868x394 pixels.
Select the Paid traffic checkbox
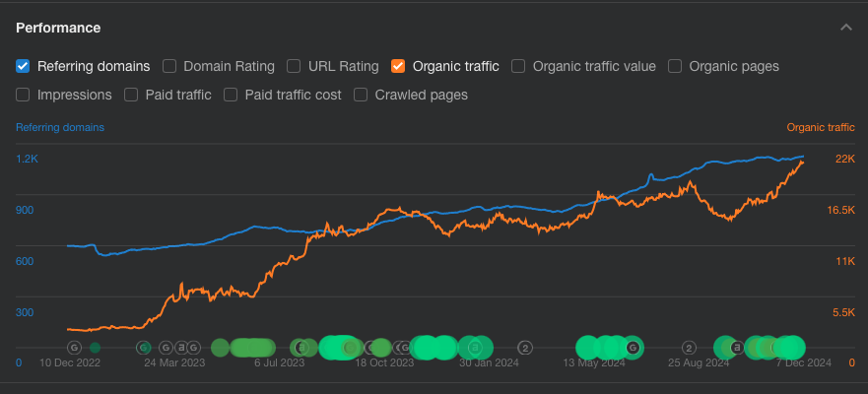click(x=131, y=96)
